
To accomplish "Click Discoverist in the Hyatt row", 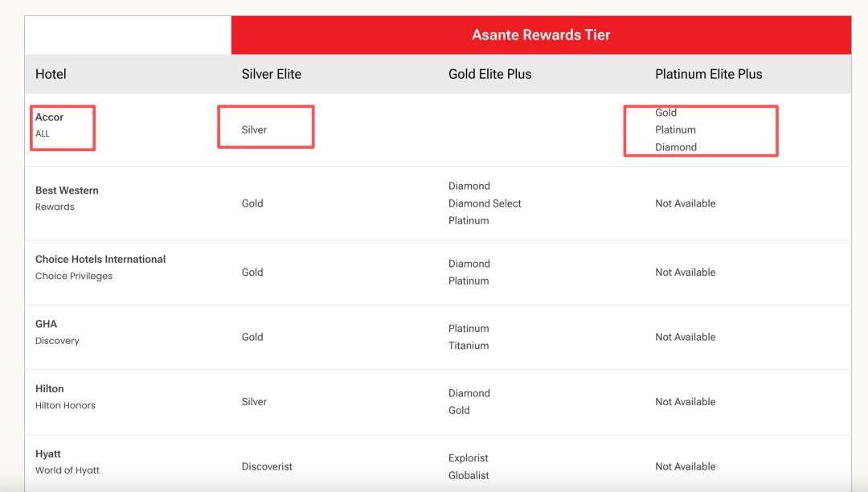I will [267, 466].
